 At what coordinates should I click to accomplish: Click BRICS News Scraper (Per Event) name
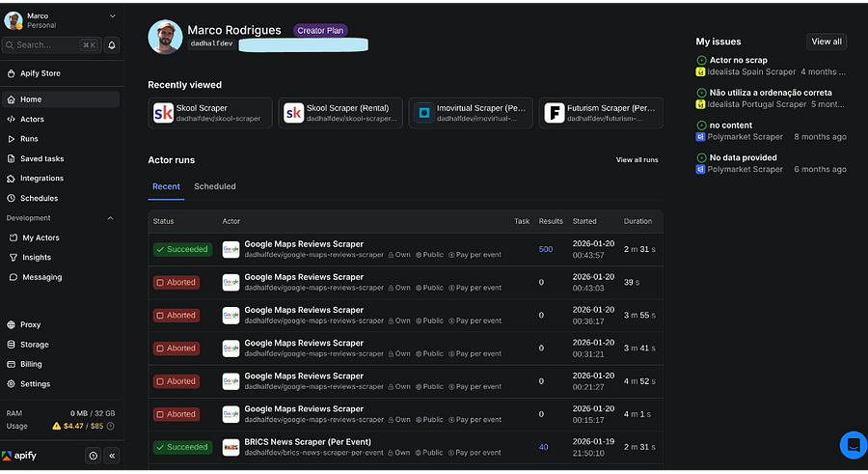pyautogui.click(x=308, y=442)
